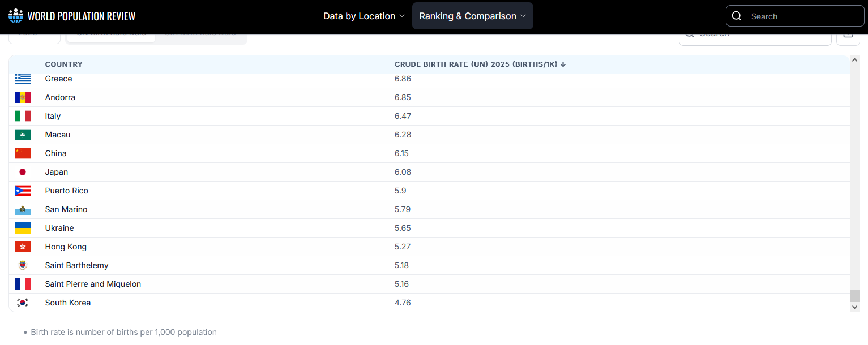Image resolution: width=868 pixels, height=345 pixels.
Task: Sort by the Country column header
Action: [x=64, y=64]
